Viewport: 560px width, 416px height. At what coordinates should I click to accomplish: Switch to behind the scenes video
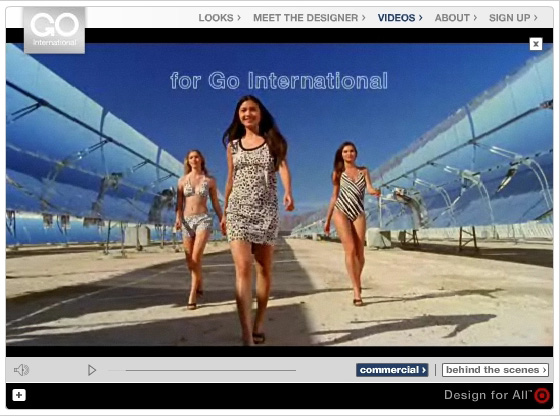click(495, 370)
